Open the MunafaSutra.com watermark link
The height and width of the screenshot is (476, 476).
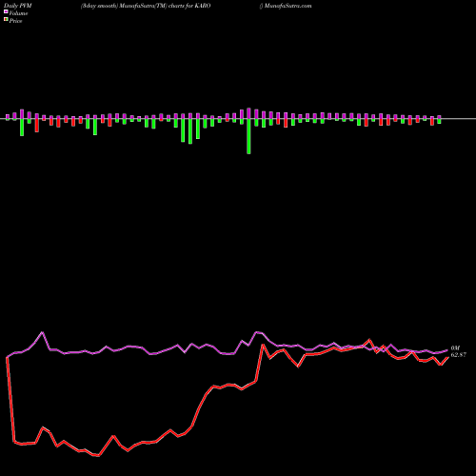286,6
